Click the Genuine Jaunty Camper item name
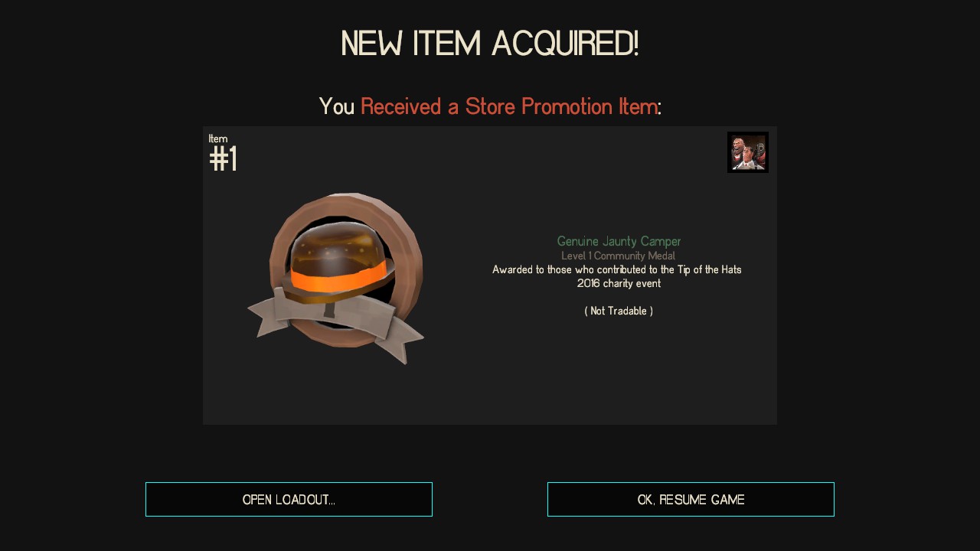 pyautogui.click(x=619, y=242)
